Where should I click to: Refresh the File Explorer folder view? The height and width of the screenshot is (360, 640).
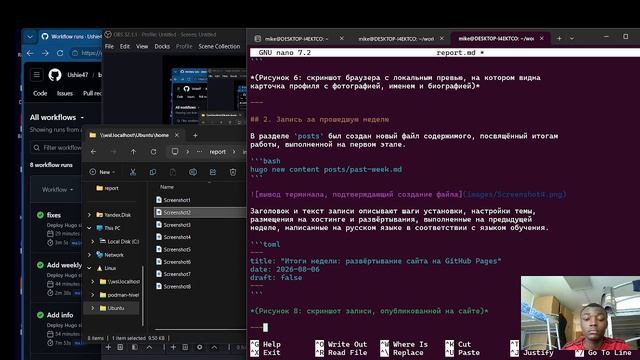(x=153, y=152)
